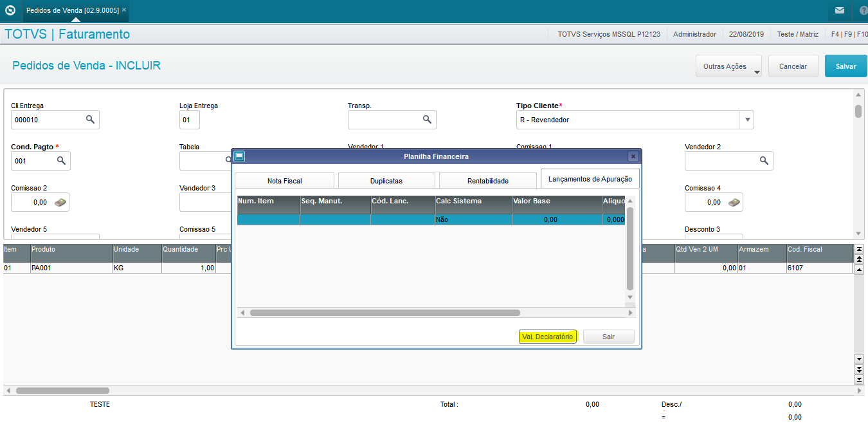
Task: Click the Val. Declaratório button
Action: (x=548, y=337)
